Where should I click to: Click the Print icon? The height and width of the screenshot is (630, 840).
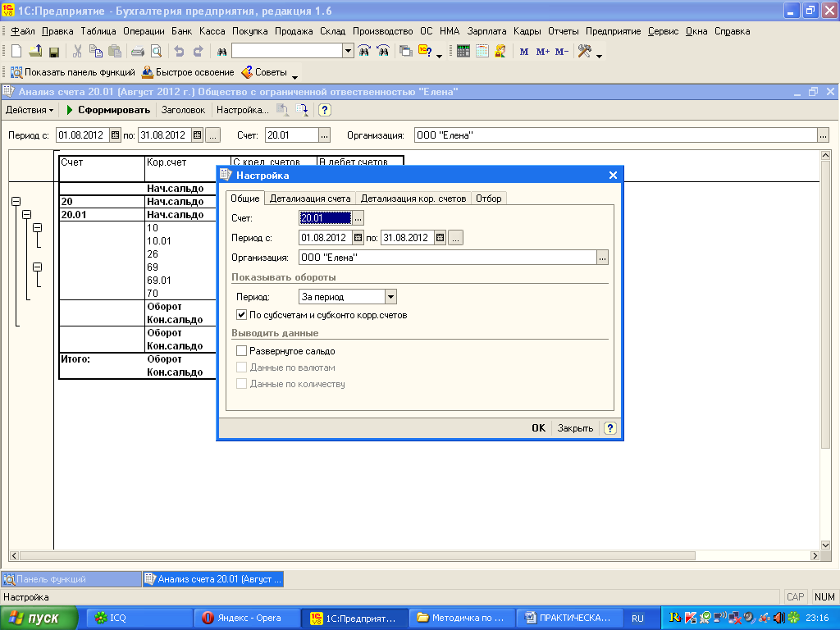point(138,52)
